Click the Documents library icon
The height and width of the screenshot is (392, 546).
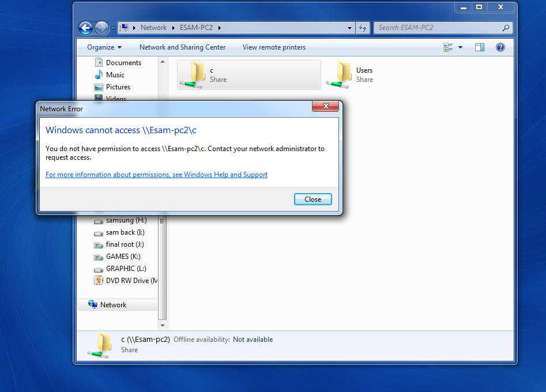[x=99, y=62]
